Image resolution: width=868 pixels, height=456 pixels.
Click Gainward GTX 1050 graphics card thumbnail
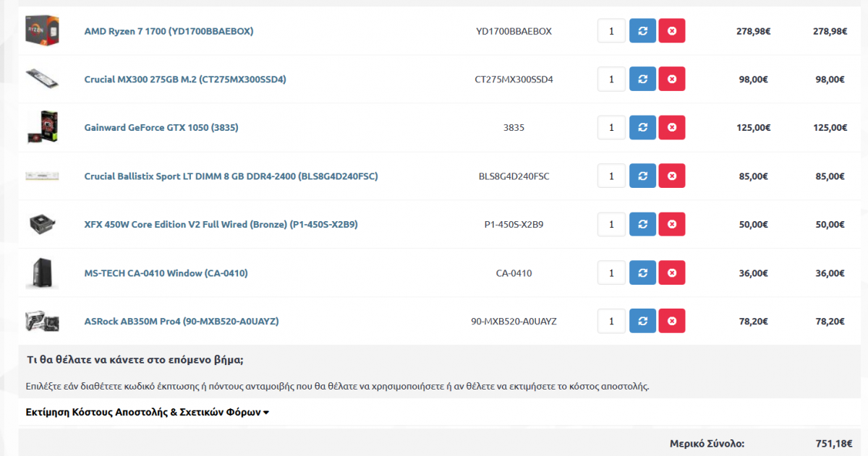[x=42, y=127]
